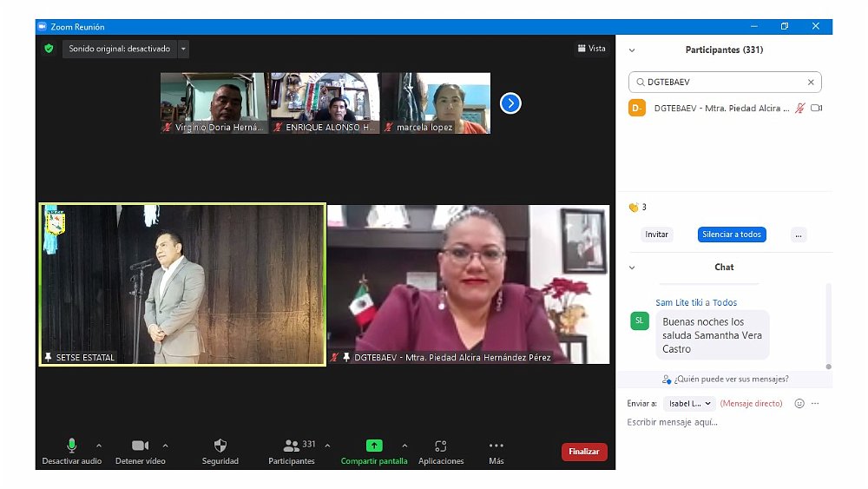
Task: Open the Enviar a recipient dropdown
Action: (689, 404)
